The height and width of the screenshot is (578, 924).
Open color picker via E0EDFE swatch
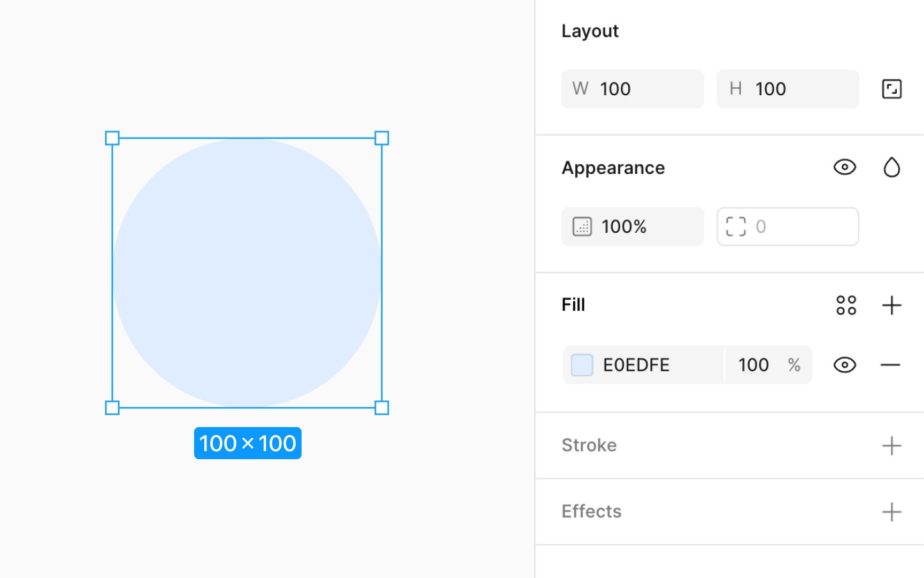point(582,365)
